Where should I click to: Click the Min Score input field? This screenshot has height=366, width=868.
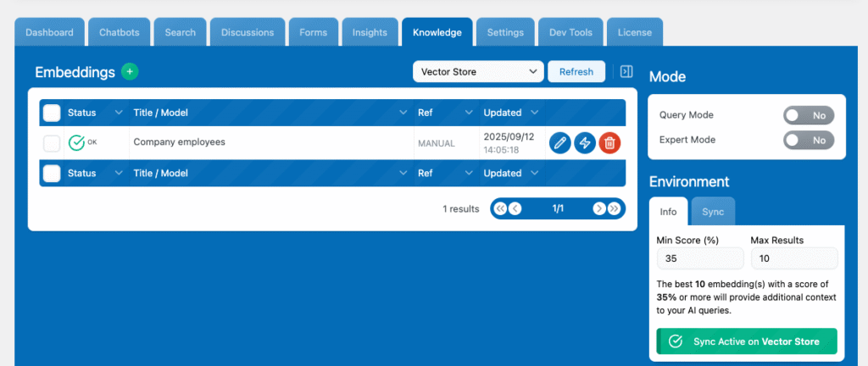[x=699, y=258]
